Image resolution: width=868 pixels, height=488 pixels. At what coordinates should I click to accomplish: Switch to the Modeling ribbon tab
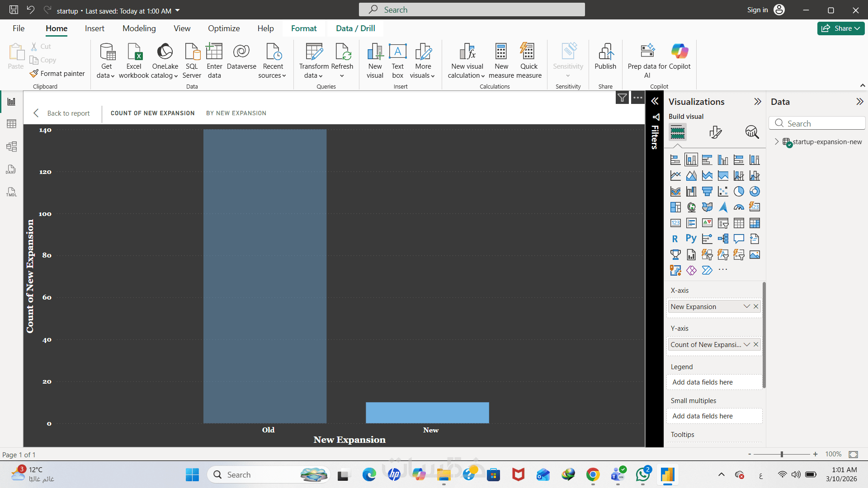(139, 28)
